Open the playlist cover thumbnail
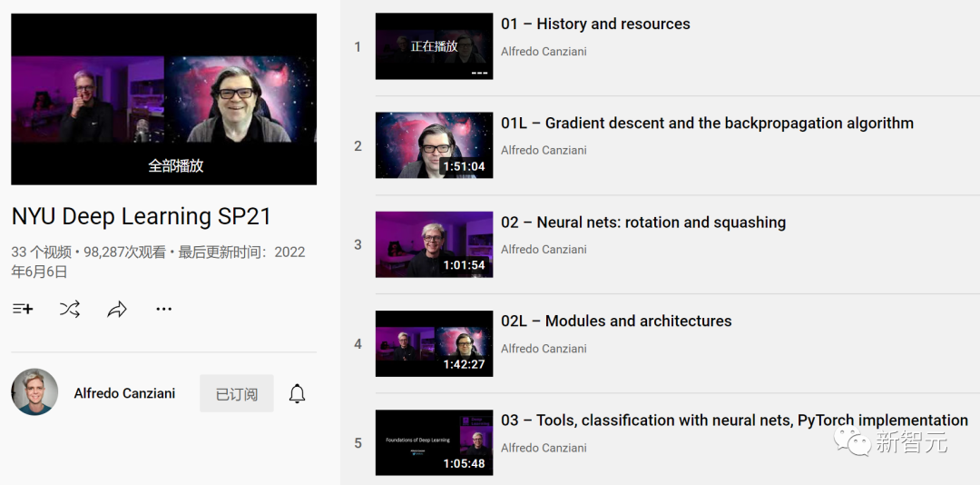The image size is (980, 485). click(x=163, y=99)
